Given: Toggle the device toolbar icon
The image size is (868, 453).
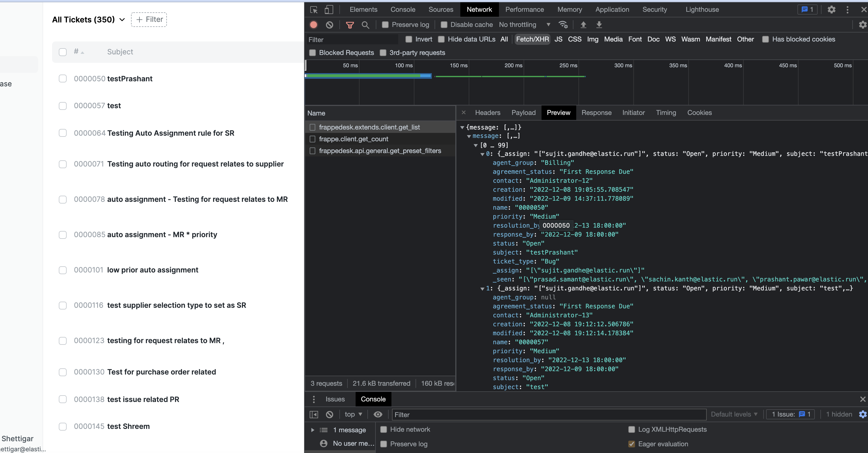Looking at the screenshot, I should click(x=328, y=10).
